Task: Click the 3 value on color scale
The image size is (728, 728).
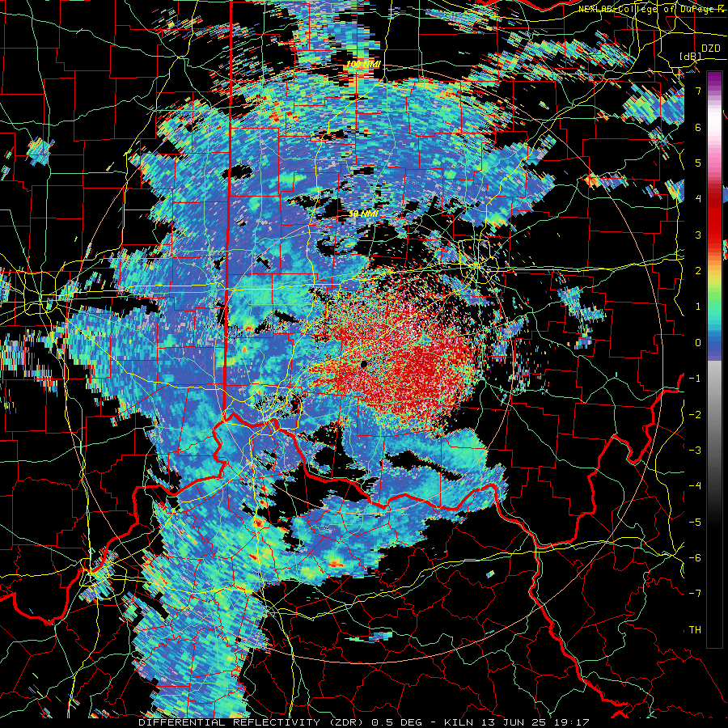Action: point(698,235)
